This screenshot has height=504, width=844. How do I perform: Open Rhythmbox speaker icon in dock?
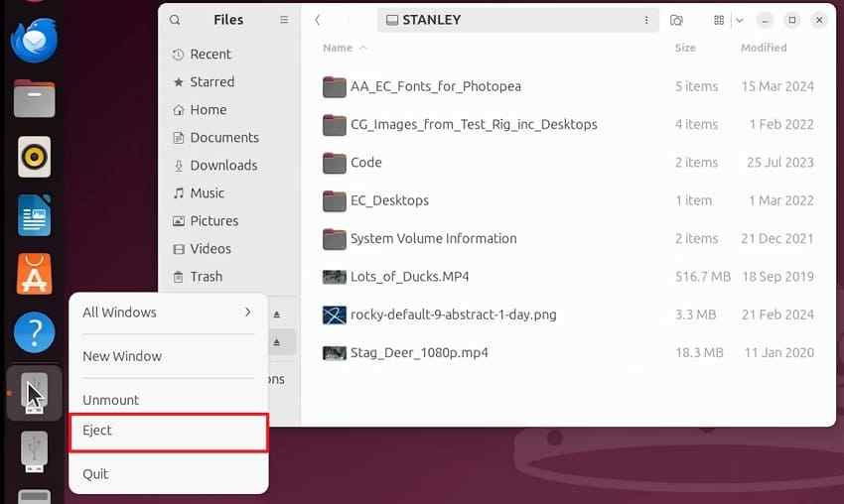click(34, 157)
